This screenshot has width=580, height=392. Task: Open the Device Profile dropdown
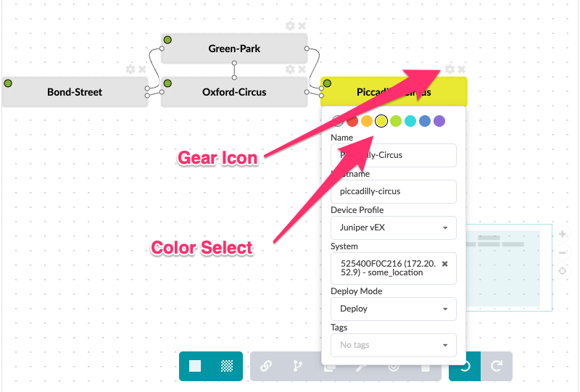pyautogui.click(x=393, y=228)
